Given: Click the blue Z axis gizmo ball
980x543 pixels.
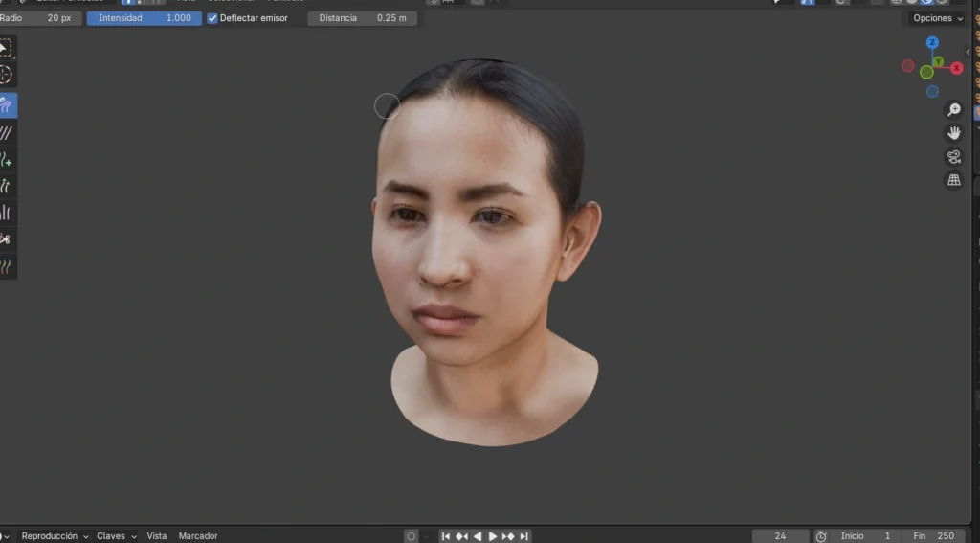Looking at the screenshot, I should [932, 42].
